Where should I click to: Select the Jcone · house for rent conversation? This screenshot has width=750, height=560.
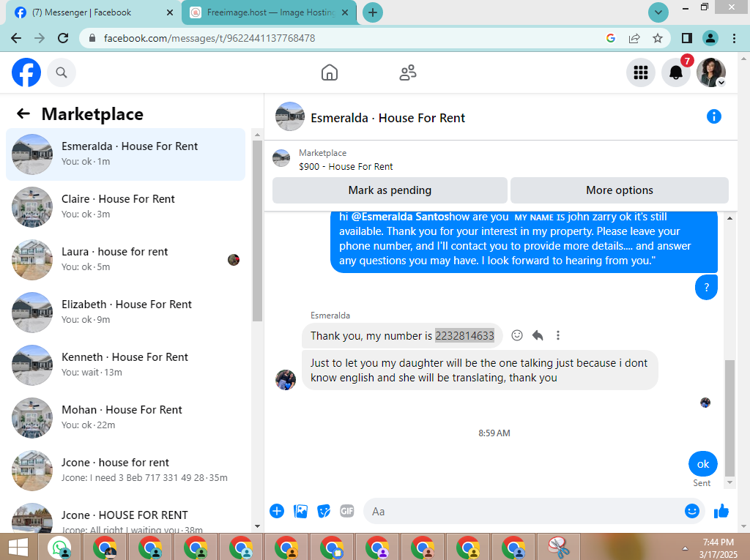coord(125,470)
